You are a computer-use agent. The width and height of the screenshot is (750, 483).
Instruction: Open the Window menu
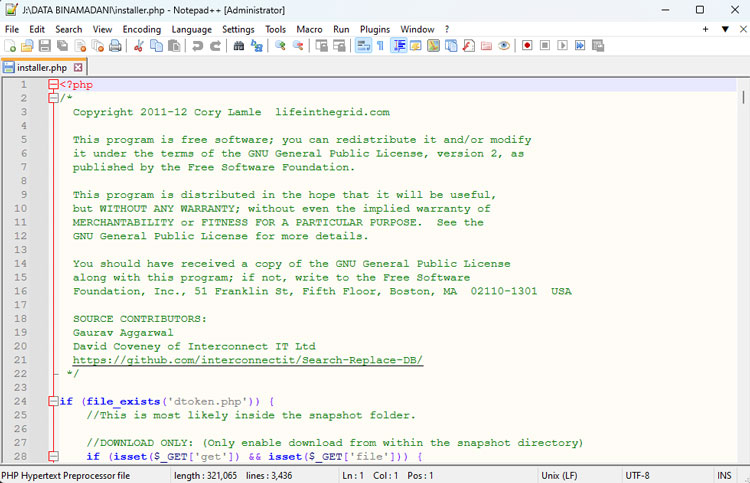(x=417, y=29)
